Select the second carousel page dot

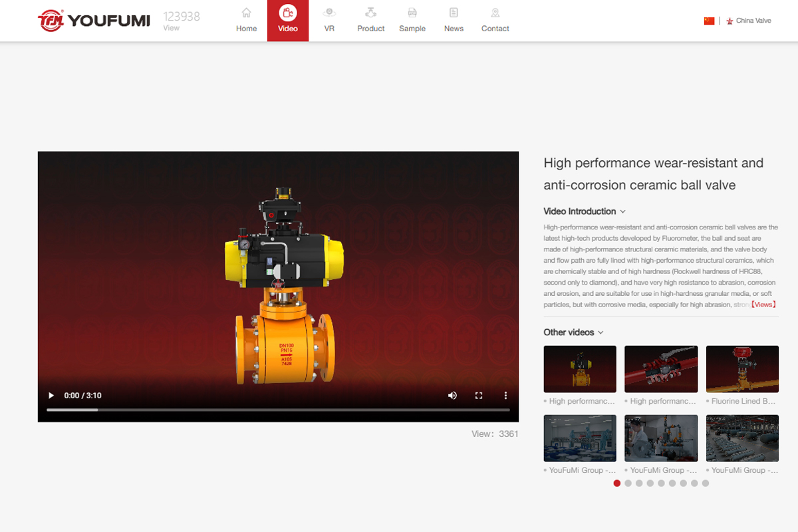click(628, 483)
